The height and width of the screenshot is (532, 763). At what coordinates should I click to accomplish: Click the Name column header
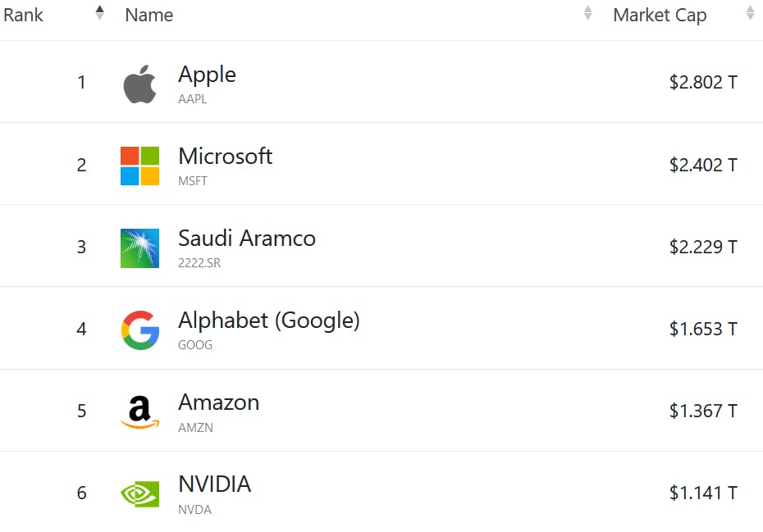148,15
